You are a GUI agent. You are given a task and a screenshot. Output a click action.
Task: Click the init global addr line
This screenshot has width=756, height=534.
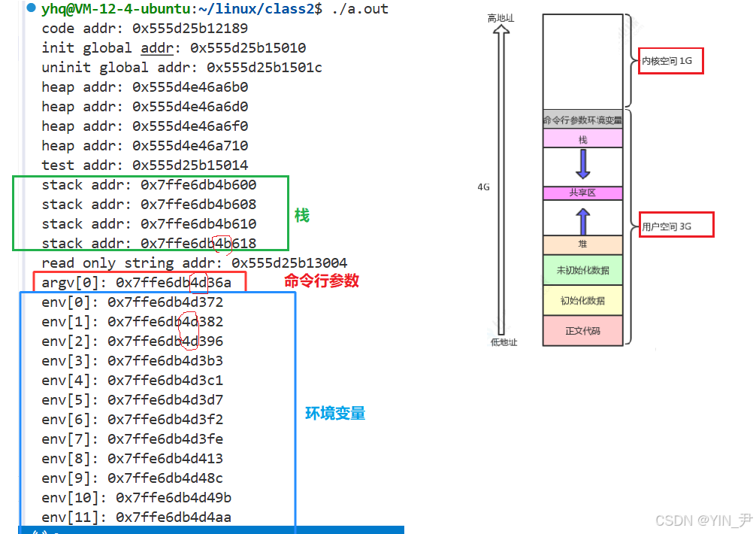click(174, 47)
